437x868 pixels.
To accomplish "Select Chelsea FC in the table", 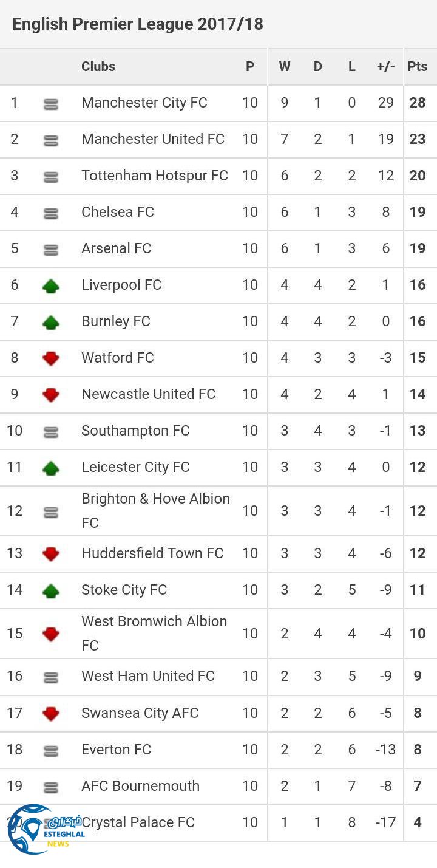I will coord(118,212).
